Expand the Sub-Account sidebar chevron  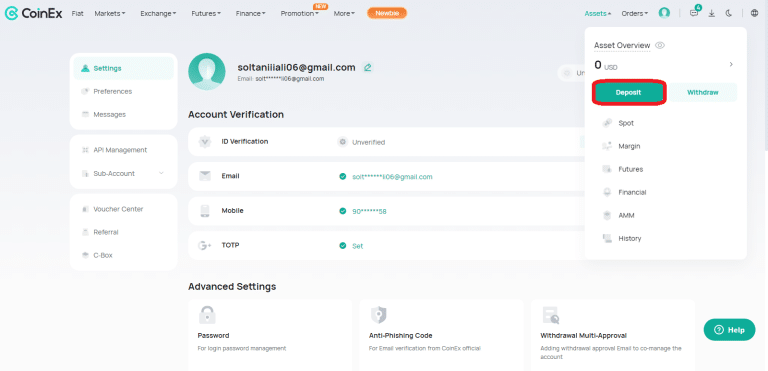[161, 173]
